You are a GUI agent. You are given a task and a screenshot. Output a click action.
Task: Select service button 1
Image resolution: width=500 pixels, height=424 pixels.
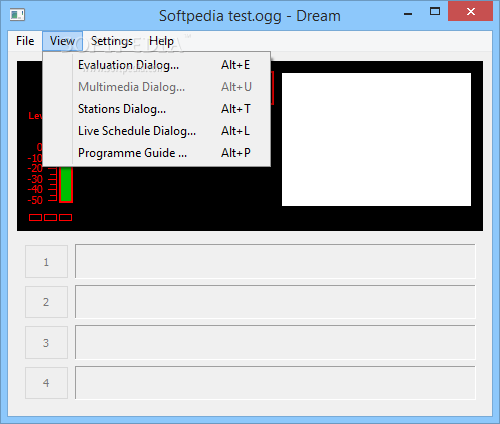tap(46, 262)
